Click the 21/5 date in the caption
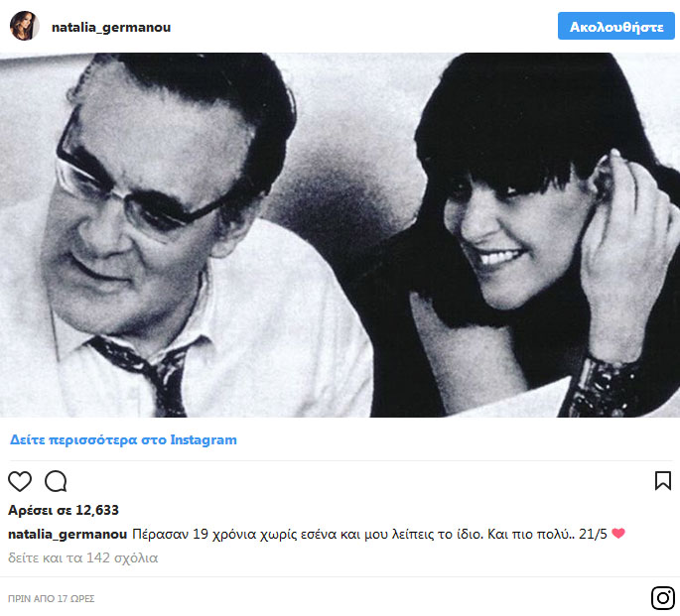Image resolution: width=680 pixels, height=616 pixels. [593, 534]
